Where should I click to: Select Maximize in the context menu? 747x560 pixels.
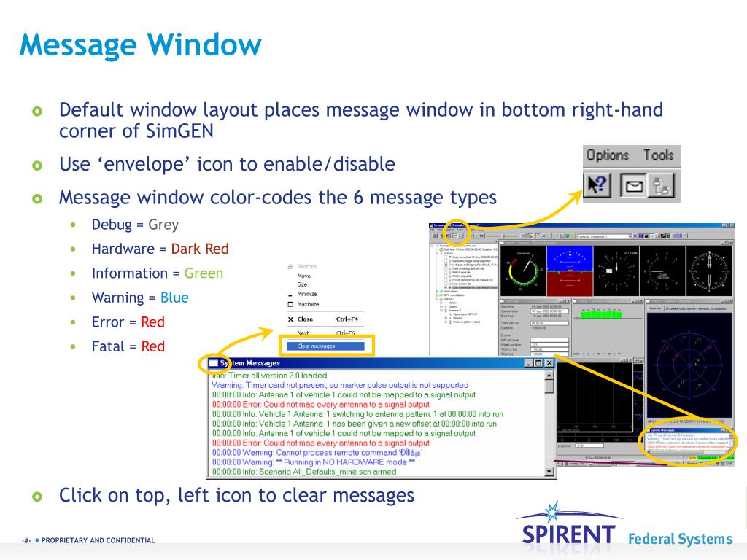coord(308,304)
